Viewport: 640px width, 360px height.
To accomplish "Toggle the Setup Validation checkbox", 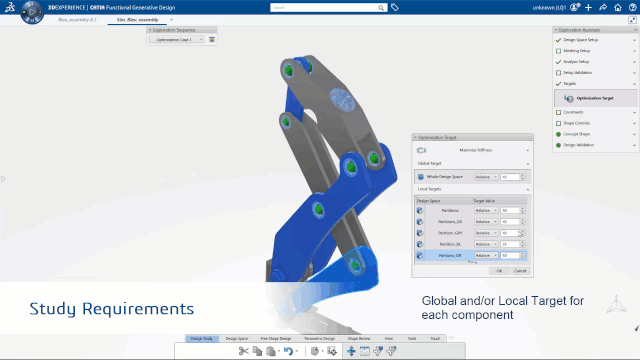I will tap(558, 73).
